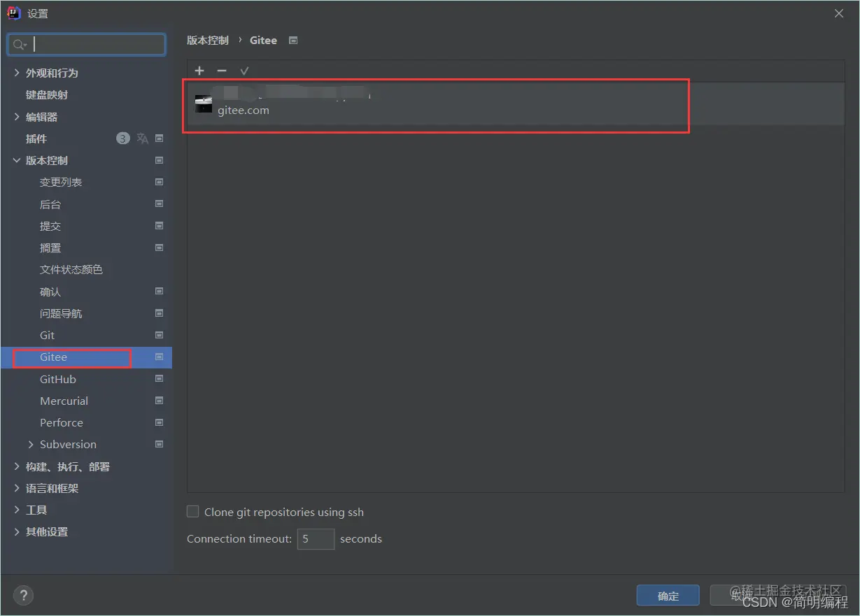
Task: Click project-level icon beside 问题导航
Action: pos(160,313)
